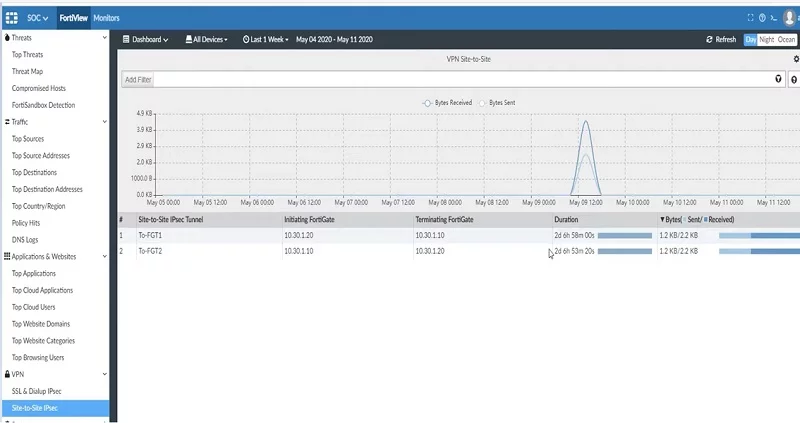Sort by Terminating FortiGate column header
Screen dimensions: 800x423
444,219
